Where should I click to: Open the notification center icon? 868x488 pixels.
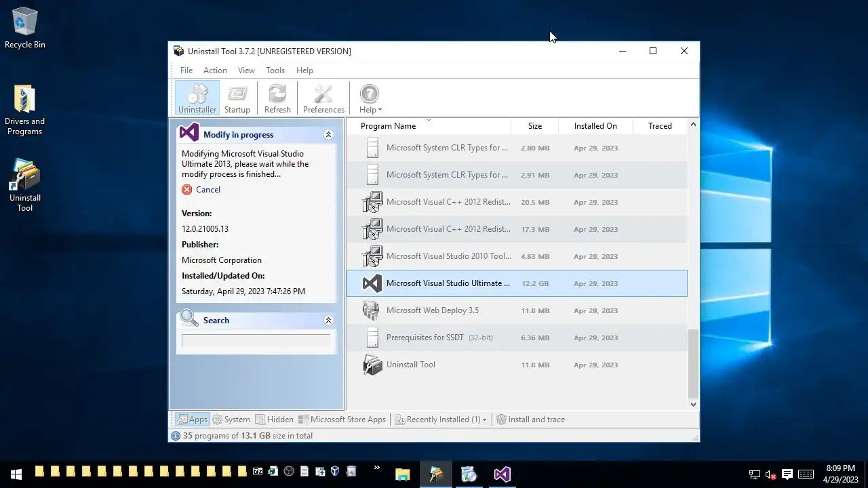[787, 474]
